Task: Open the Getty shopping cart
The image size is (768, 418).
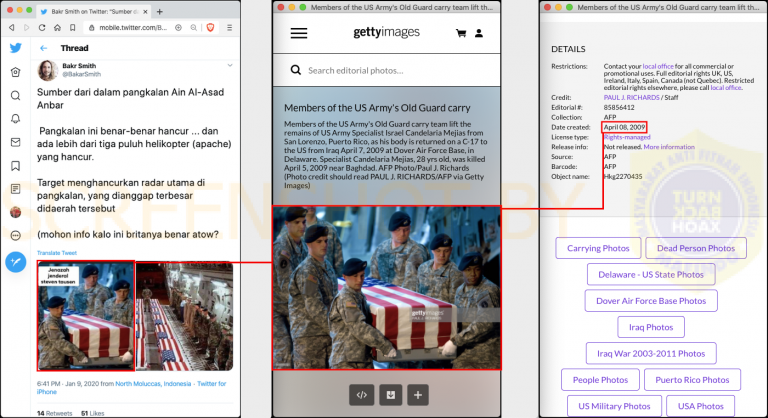Action: click(461, 33)
